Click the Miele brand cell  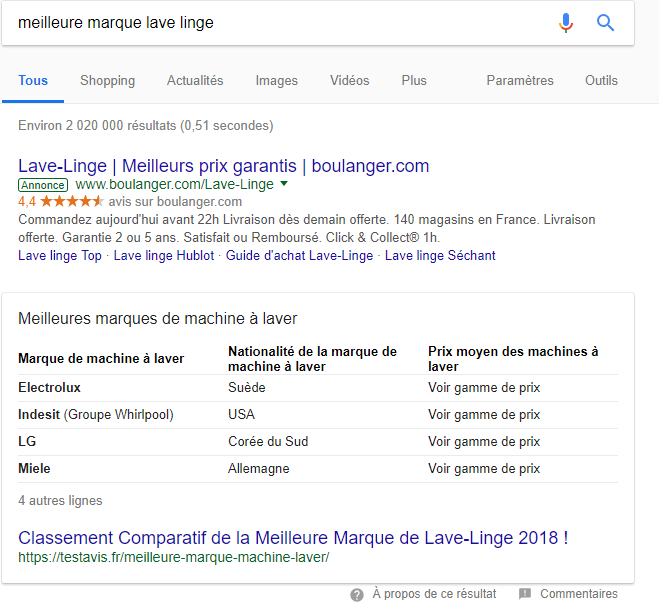(34, 469)
